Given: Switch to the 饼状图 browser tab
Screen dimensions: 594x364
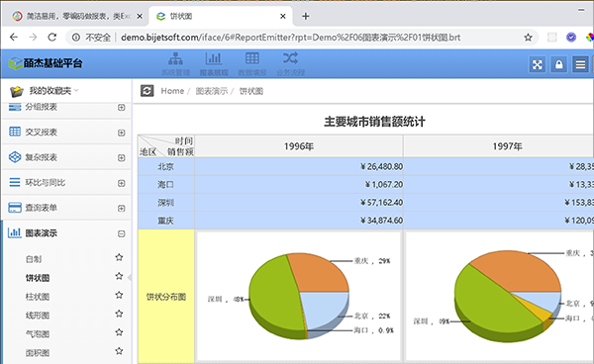Looking at the screenshot, I should [x=220, y=16].
